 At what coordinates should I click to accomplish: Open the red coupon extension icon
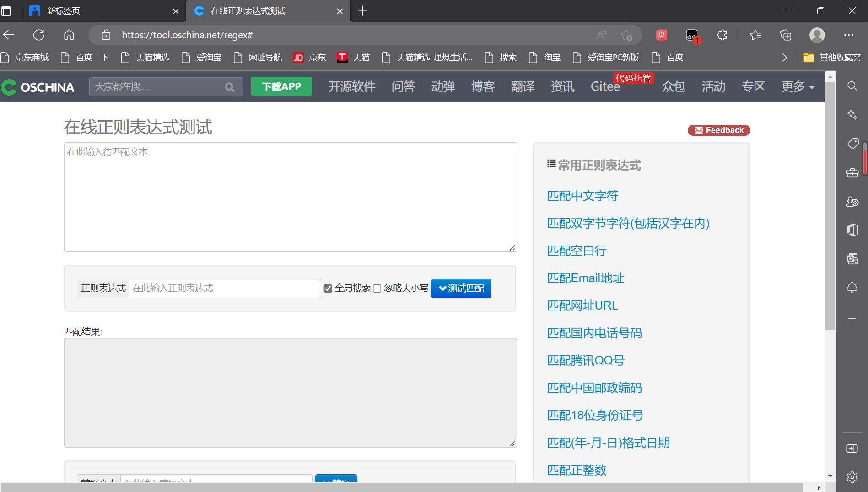click(661, 35)
